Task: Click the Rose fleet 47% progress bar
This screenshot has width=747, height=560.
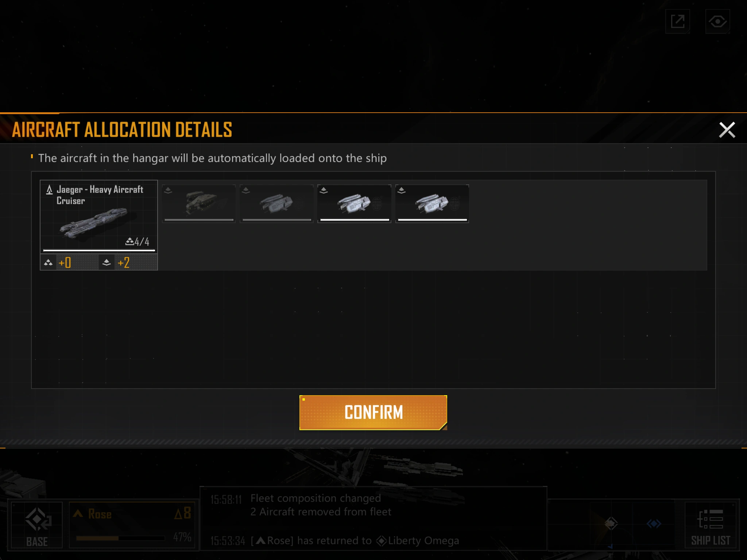Action: pyautogui.click(x=120, y=538)
